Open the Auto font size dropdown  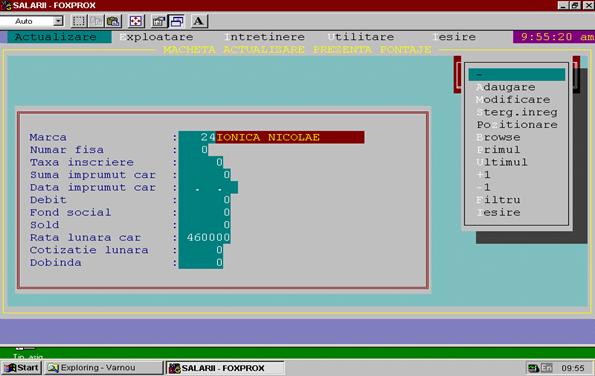pos(58,21)
